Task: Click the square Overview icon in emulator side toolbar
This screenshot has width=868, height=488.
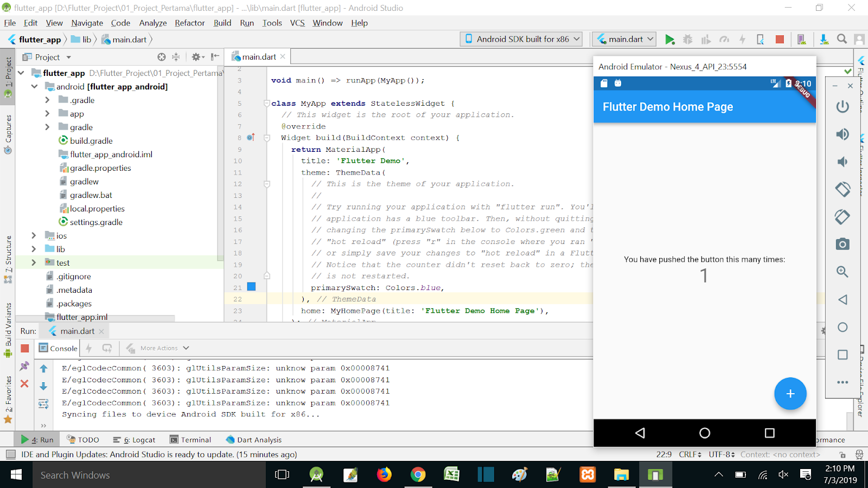Action: [843, 355]
